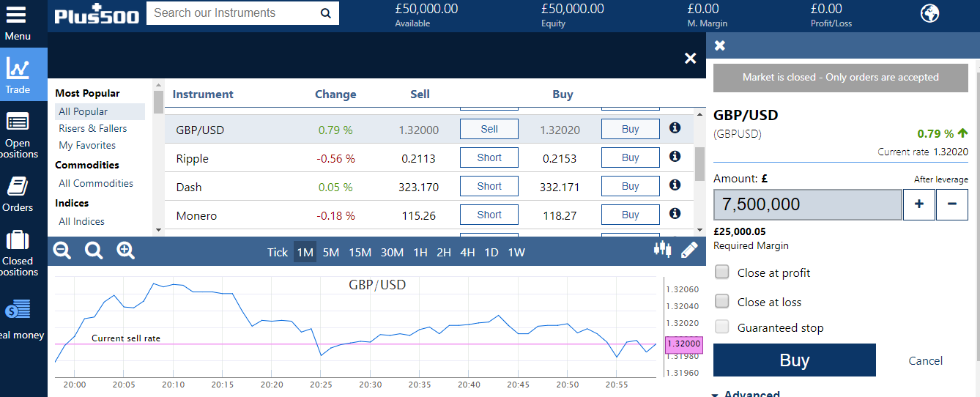980x397 pixels.
Task: Select 30M chart interval
Action: pyautogui.click(x=392, y=252)
